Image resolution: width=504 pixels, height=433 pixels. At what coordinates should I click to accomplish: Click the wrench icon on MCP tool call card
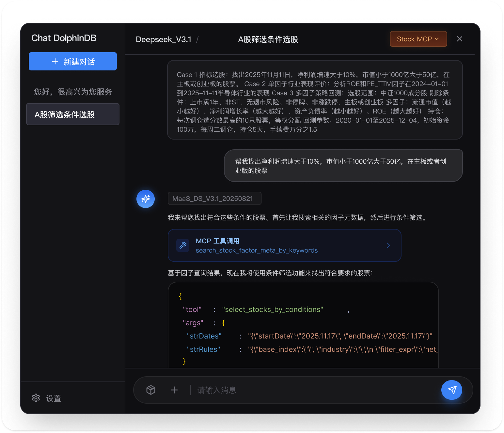[183, 245]
